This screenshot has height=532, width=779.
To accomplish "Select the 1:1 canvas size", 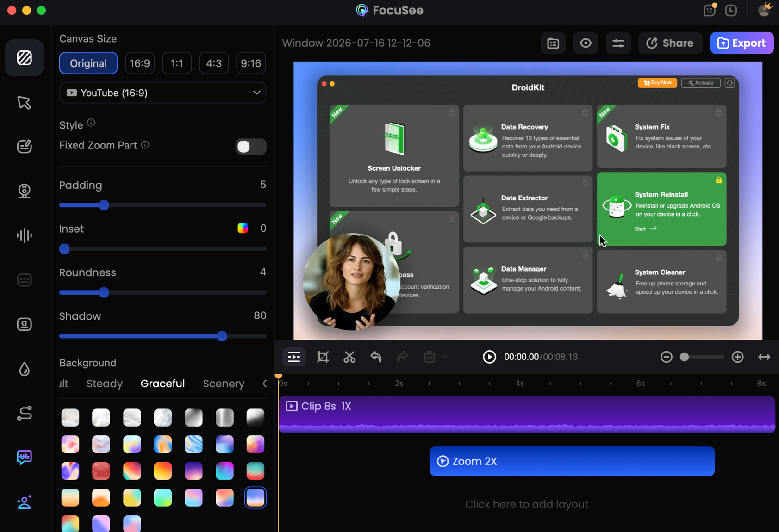I will (177, 63).
